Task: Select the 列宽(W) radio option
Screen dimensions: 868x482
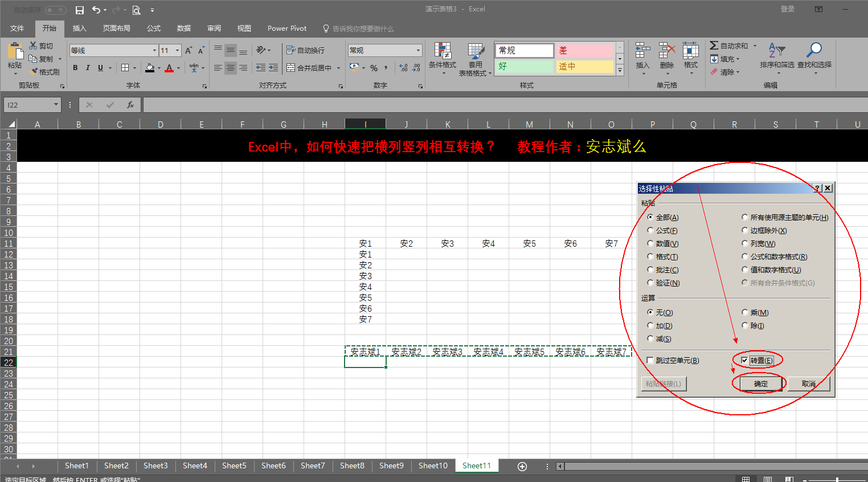Action: point(745,243)
